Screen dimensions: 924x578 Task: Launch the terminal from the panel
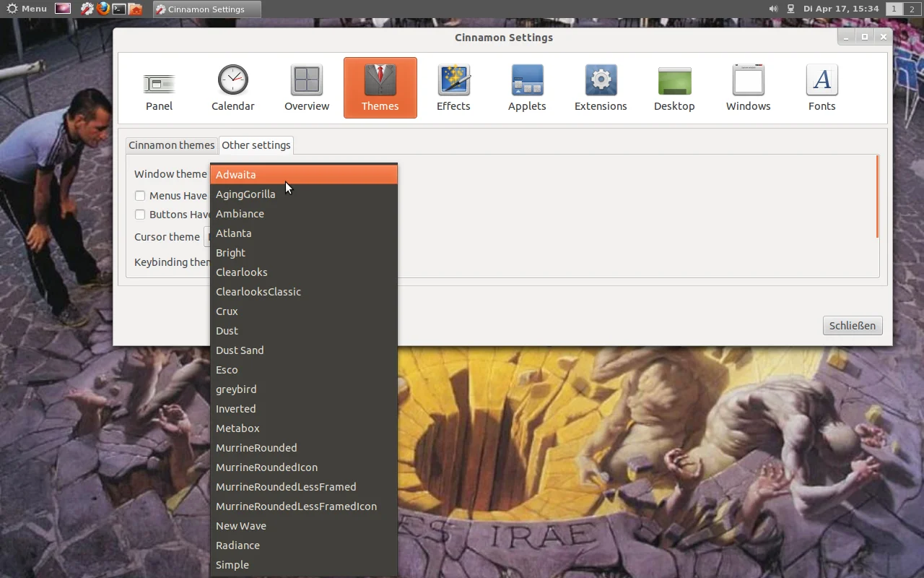[x=119, y=9]
